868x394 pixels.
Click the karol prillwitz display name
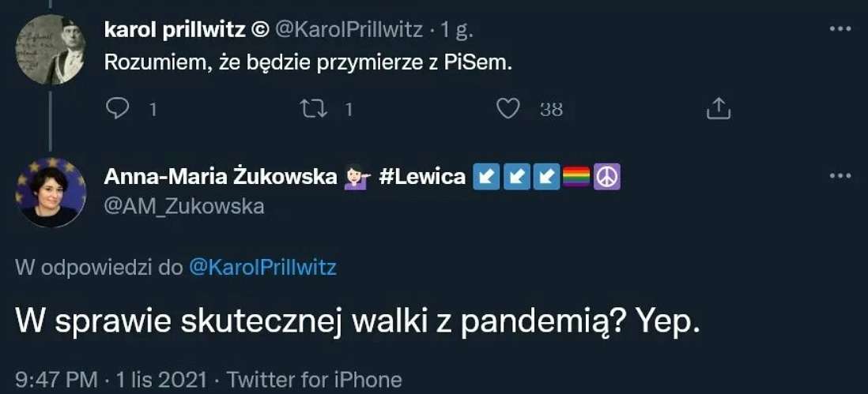(175, 30)
